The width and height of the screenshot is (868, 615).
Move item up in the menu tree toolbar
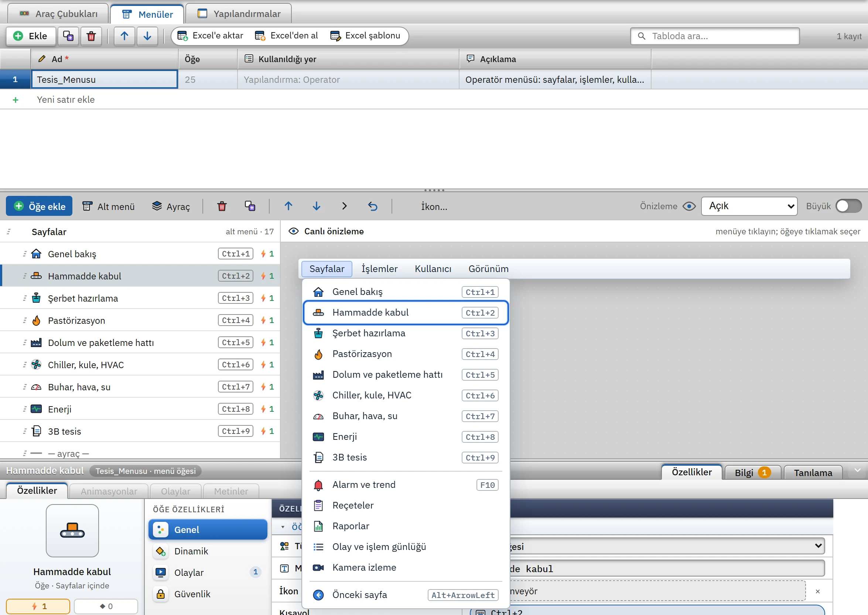tap(288, 206)
